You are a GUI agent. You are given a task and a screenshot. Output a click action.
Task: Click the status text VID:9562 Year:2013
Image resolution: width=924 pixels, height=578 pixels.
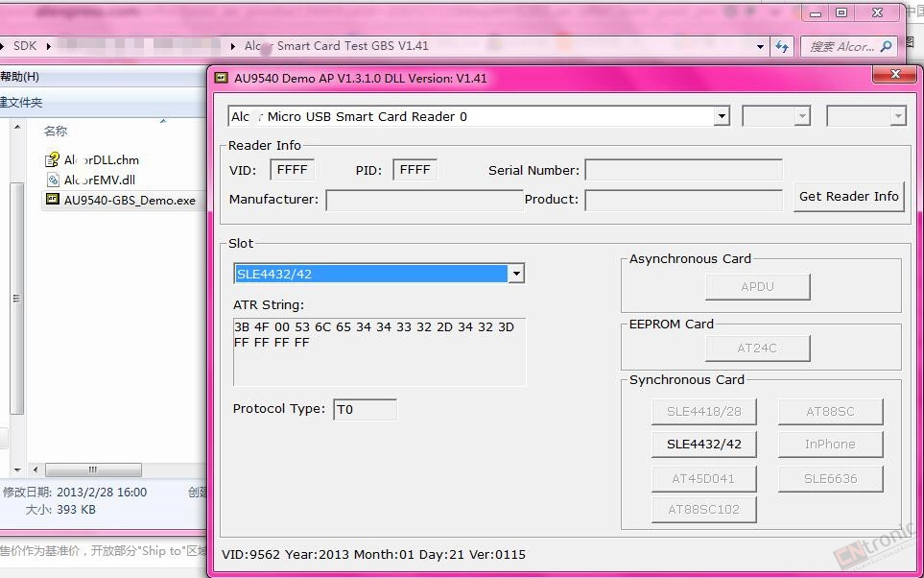pyautogui.click(x=373, y=555)
